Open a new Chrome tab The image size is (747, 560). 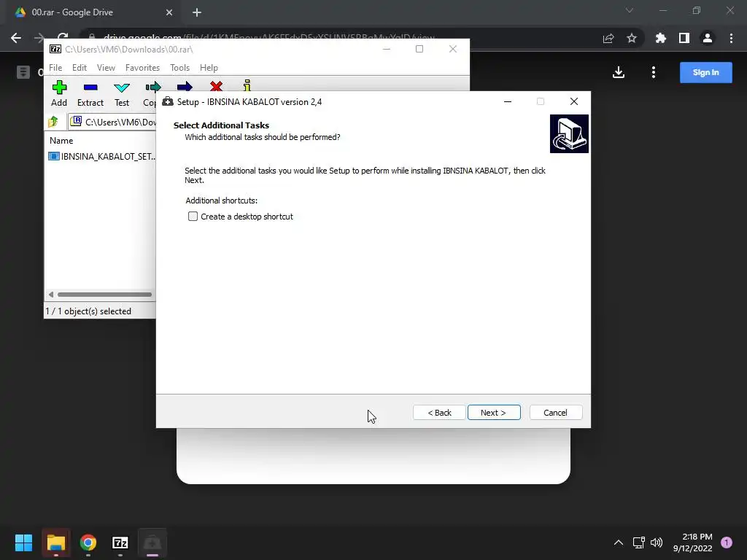pos(197,12)
